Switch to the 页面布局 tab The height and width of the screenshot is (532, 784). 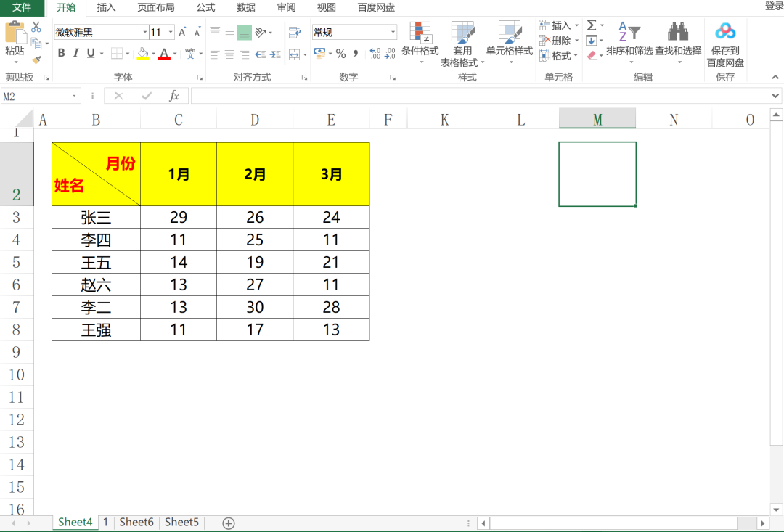point(155,7)
